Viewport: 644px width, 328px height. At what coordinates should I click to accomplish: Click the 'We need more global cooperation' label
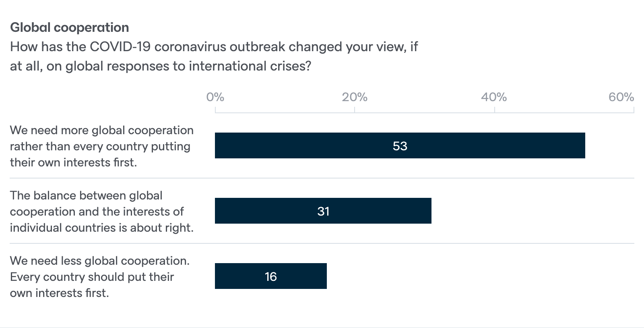click(101, 130)
